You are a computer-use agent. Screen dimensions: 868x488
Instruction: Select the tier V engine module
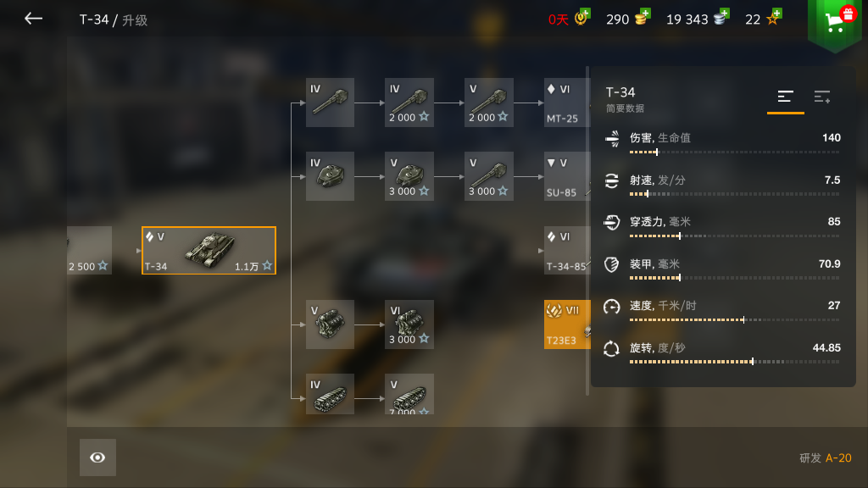(x=330, y=324)
